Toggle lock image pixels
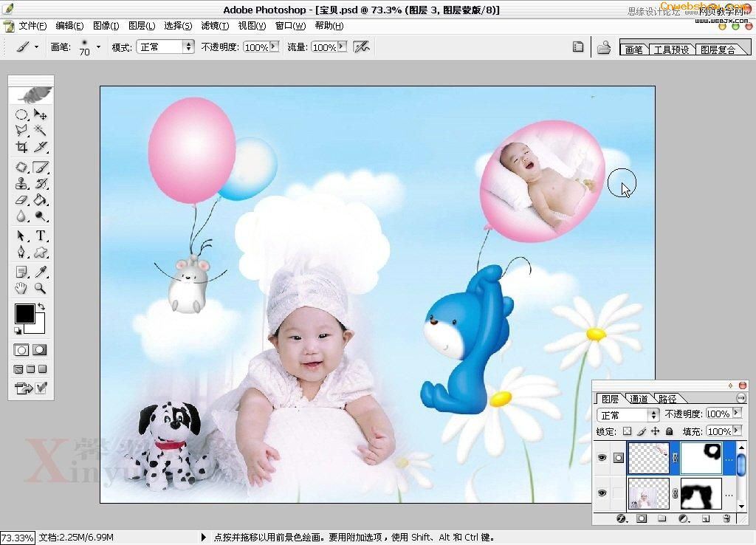The image size is (756, 545). point(642,431)
